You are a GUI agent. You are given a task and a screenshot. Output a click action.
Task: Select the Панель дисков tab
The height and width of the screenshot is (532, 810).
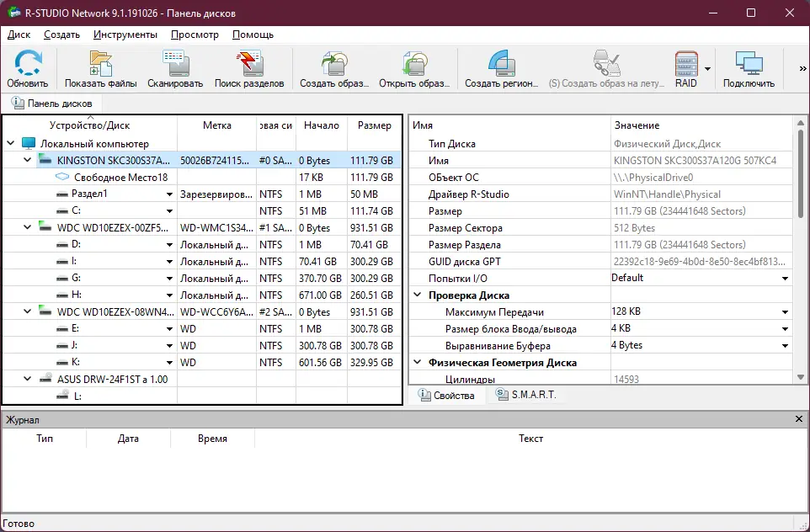coord(51,104)
